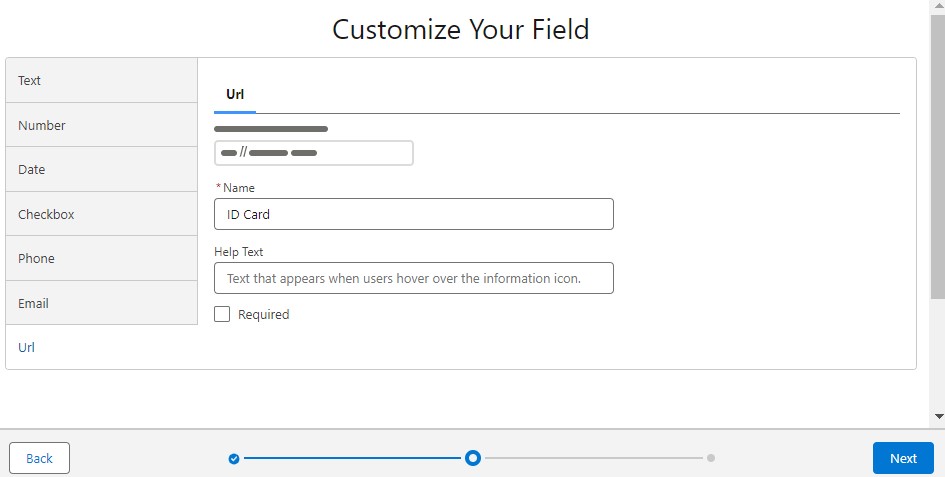Open the Email field type
Image resolution: width=945 pixels, height=477 pixels.
[x=101, y=303]
